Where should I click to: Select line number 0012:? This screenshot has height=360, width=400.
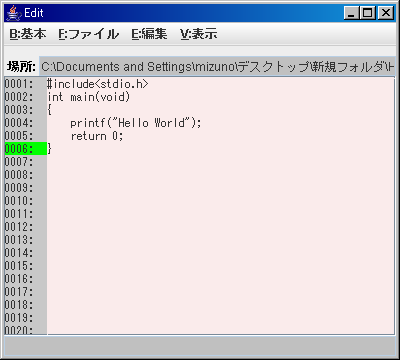[19, 227]
